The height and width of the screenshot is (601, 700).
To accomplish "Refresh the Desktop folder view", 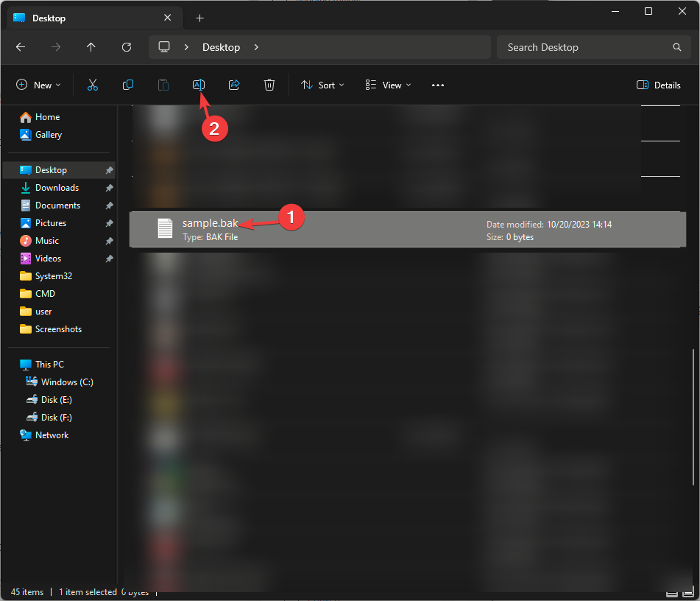I will tap(127, 47).
